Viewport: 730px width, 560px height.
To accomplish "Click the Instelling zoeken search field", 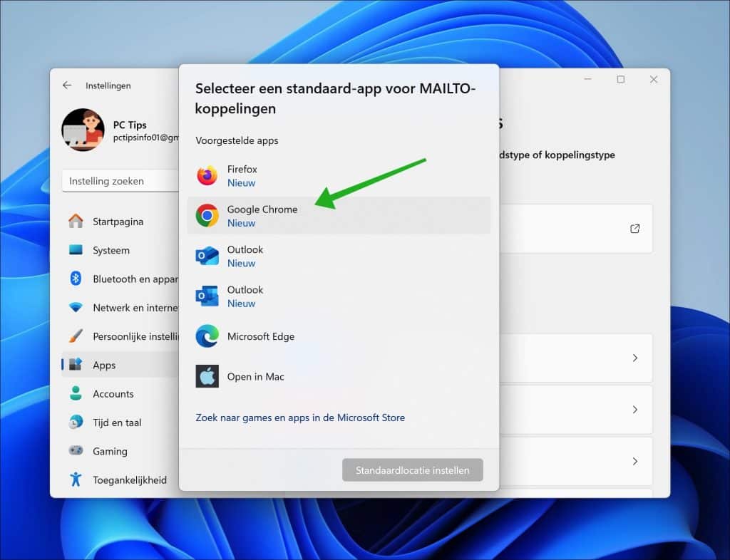I will pyautogui.click(x=120, y=181).
